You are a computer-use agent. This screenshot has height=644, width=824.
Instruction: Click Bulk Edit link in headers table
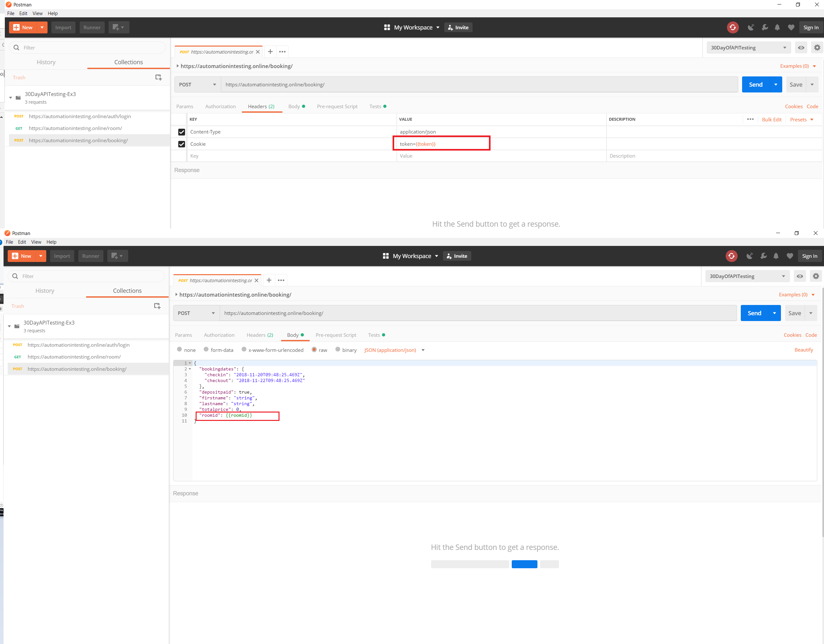[772, 119]
